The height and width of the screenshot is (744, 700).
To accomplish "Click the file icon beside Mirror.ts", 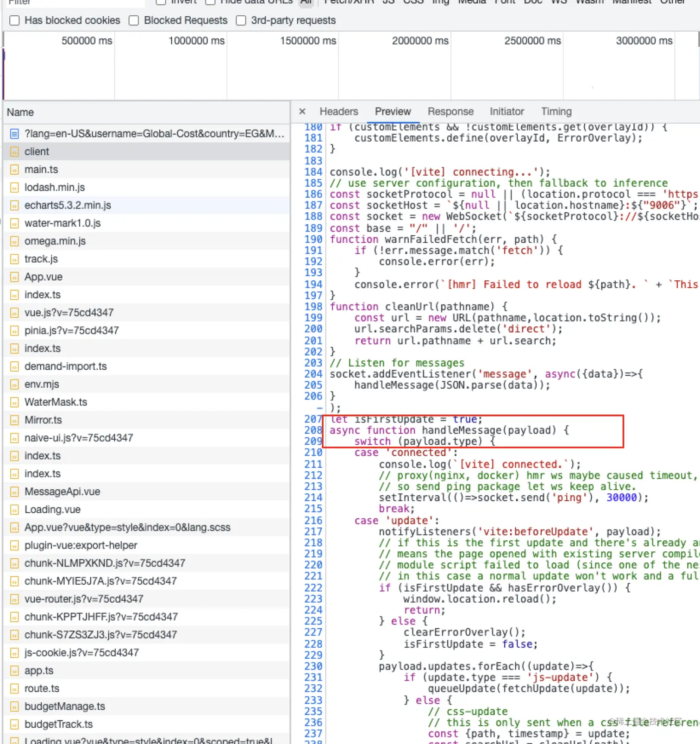I will (14, 421).
